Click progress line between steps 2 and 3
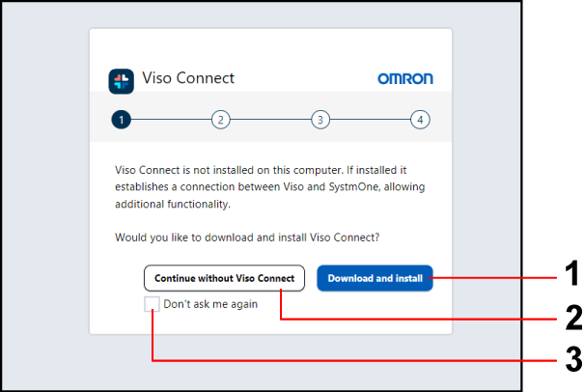 coord(270,120)
